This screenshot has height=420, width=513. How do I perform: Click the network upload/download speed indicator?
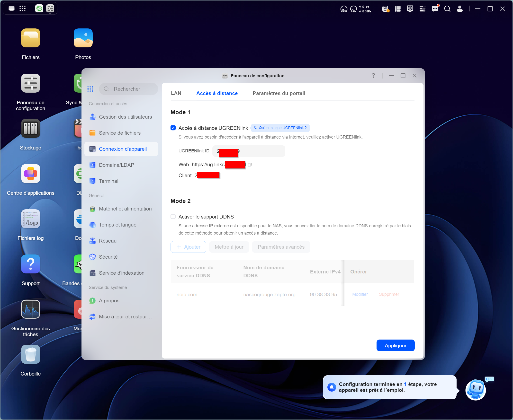pyautogui.click(x=365, y=9)
